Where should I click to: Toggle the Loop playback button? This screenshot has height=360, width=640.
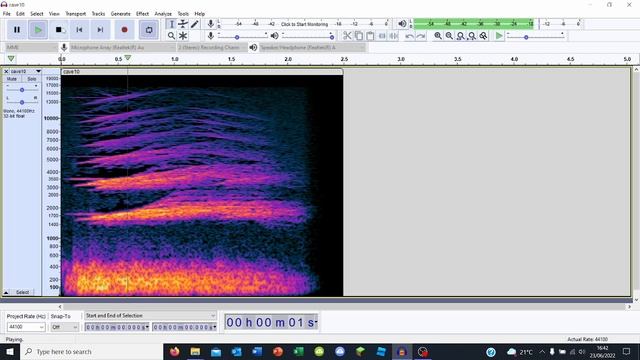[x=149, y=30]
